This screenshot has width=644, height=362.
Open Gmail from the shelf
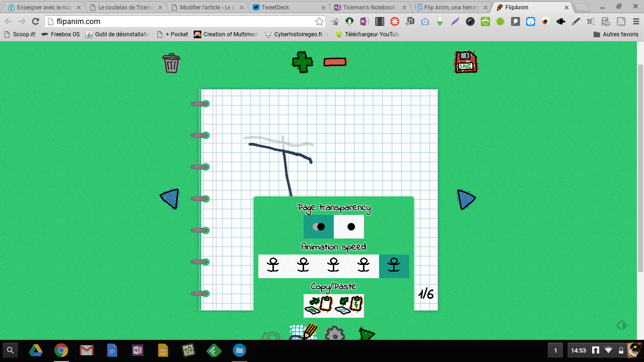(x=86, y=350)
